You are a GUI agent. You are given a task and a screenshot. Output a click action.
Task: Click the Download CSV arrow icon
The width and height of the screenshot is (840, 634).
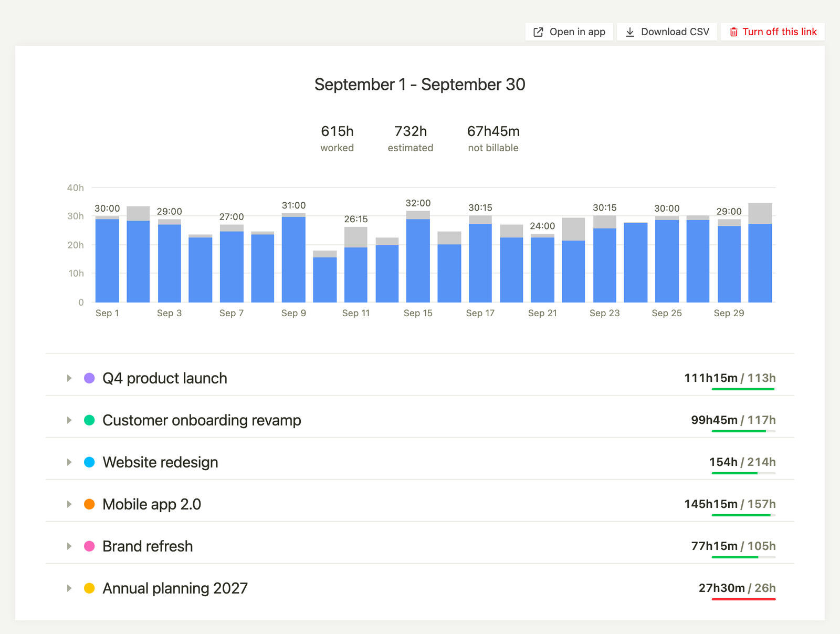tap(630, 32)
